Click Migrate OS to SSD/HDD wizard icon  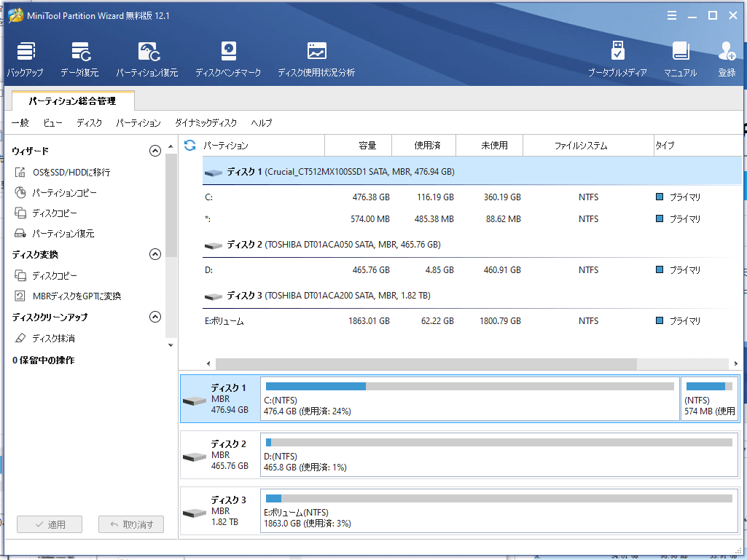(20, 172)
